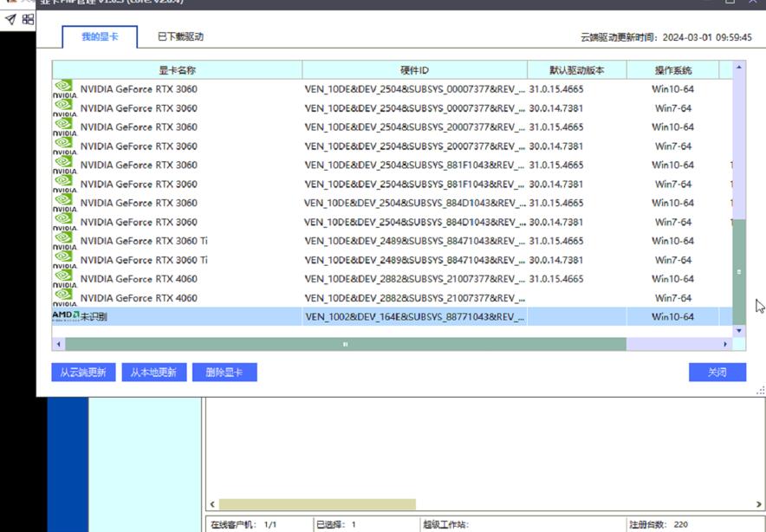
Task: Click the 从云端更新 button
Action: 83,373
